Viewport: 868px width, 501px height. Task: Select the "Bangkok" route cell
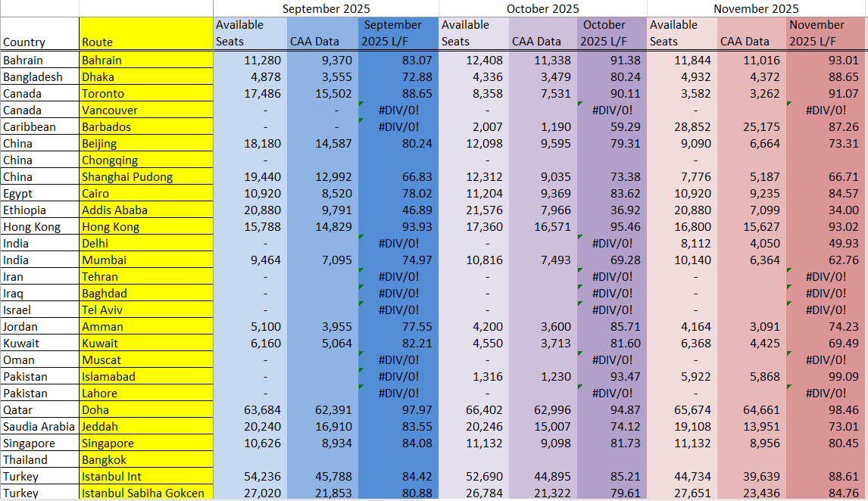click(146, 459)
